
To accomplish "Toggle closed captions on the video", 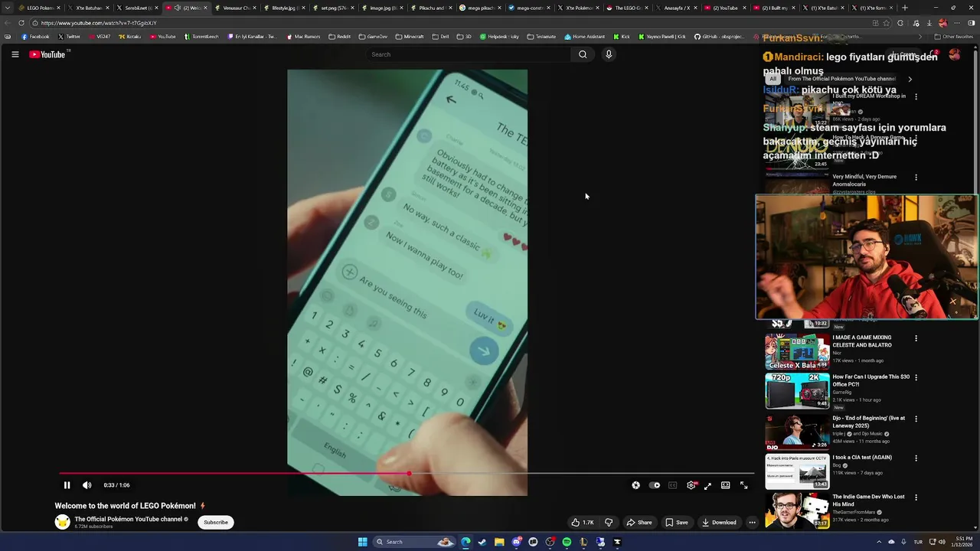I will pyautogui.click(x=672, y=485).
